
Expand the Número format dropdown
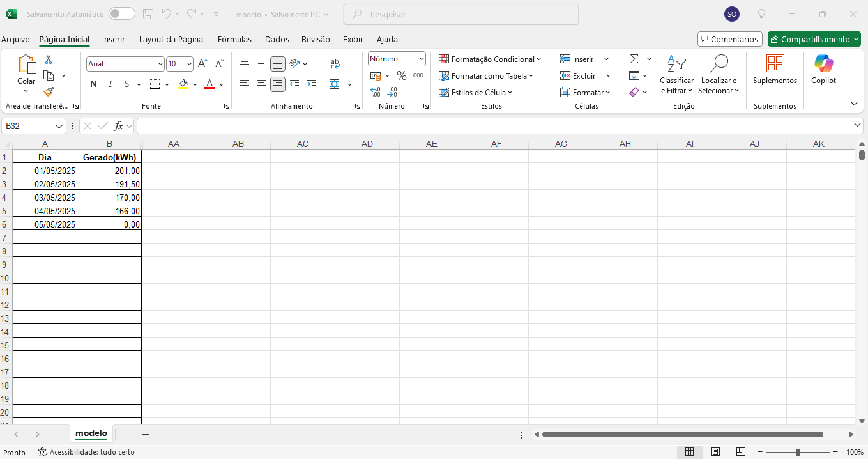(x=422, y=59)
